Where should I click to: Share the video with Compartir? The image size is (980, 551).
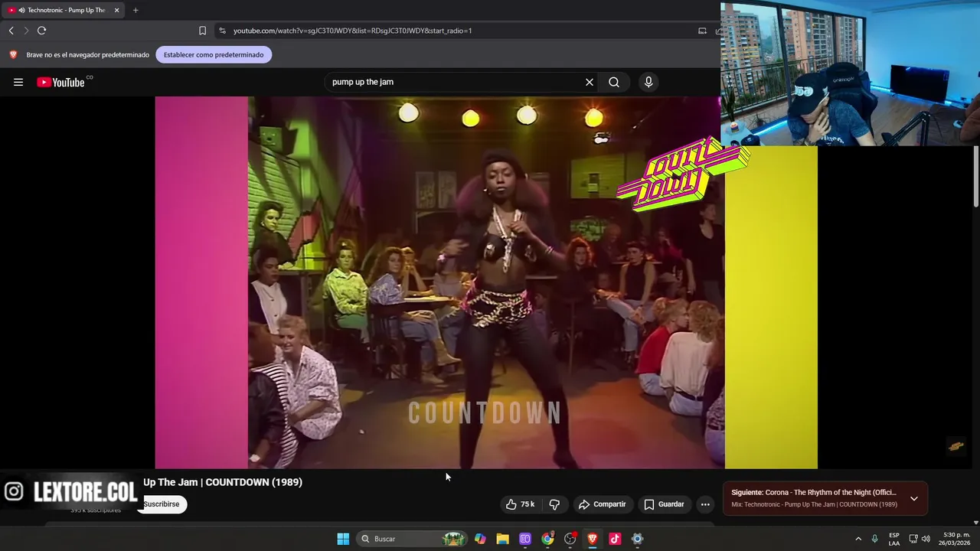[x=603, y=504]
